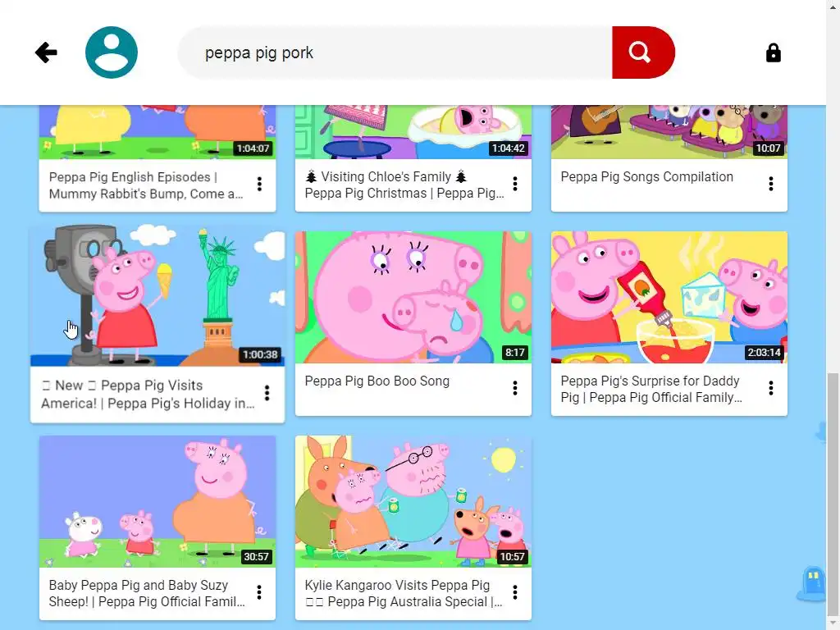Play the Boo Boo Song thumbnail

[413, 297]
